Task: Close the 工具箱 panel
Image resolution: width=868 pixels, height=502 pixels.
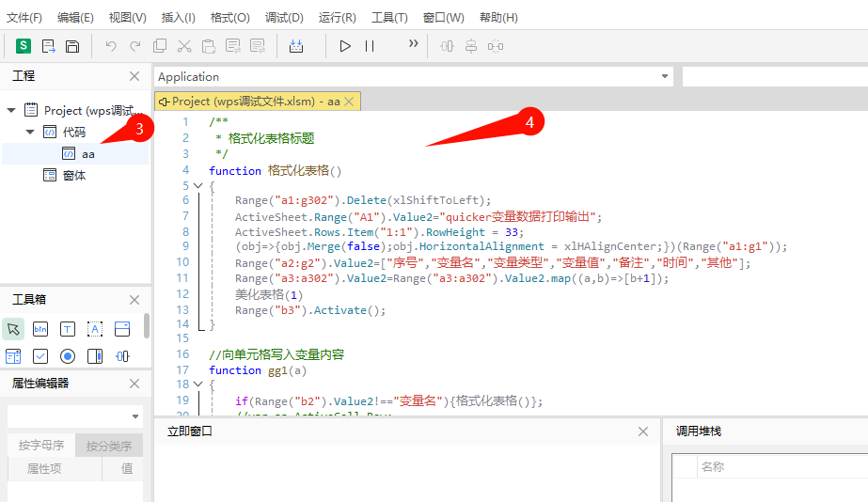Action: [x=134, y=300]
